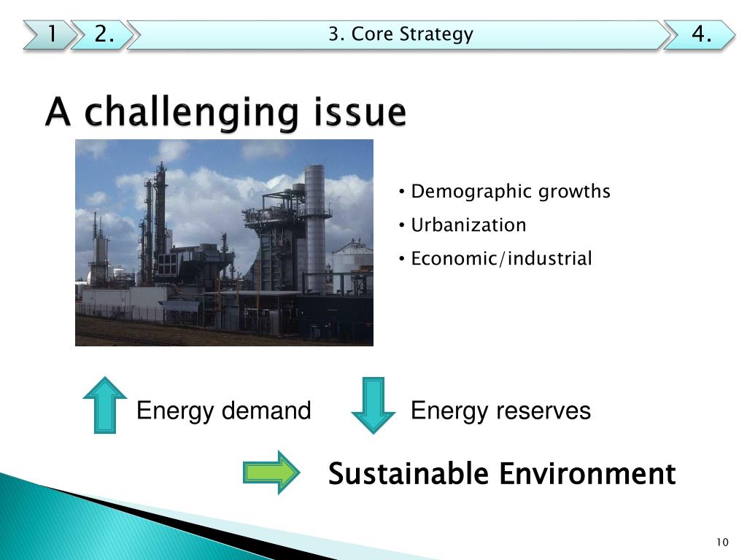Click the teal down arrow beside Energy reserves
Image resolution: width=747 pixels, height=560 pixels.
(373, 405)
